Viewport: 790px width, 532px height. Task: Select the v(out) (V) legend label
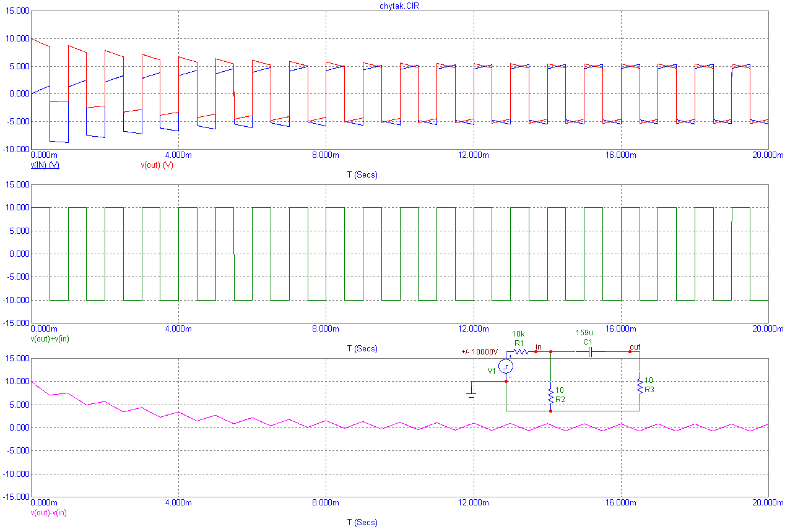pyautogui.click(x=157, y=165)
